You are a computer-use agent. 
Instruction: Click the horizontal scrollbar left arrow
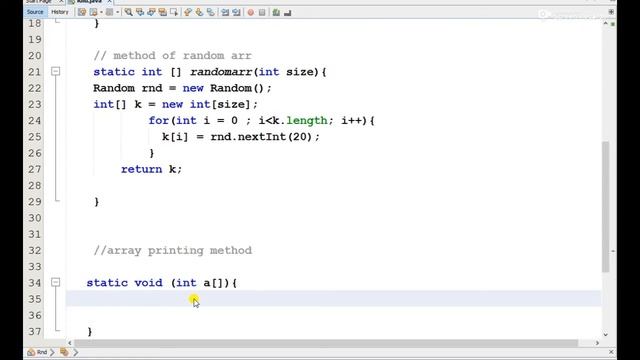(70, 343)
